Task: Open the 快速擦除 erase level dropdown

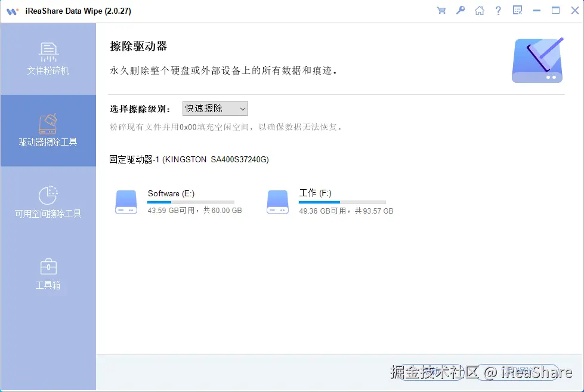Action: pyautogui.click(x=215, y=108)
